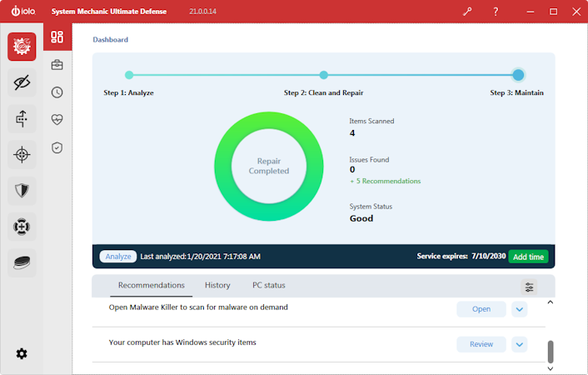The height and width of the screenshot is (375, 588).
Task: Switch to Recommendations tab
Action: [151, 285]
